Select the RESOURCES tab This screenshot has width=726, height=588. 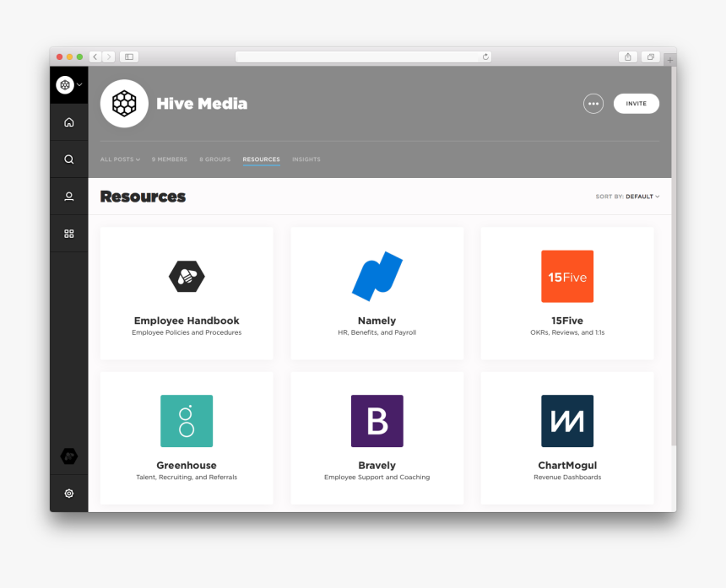pos(261,159)
